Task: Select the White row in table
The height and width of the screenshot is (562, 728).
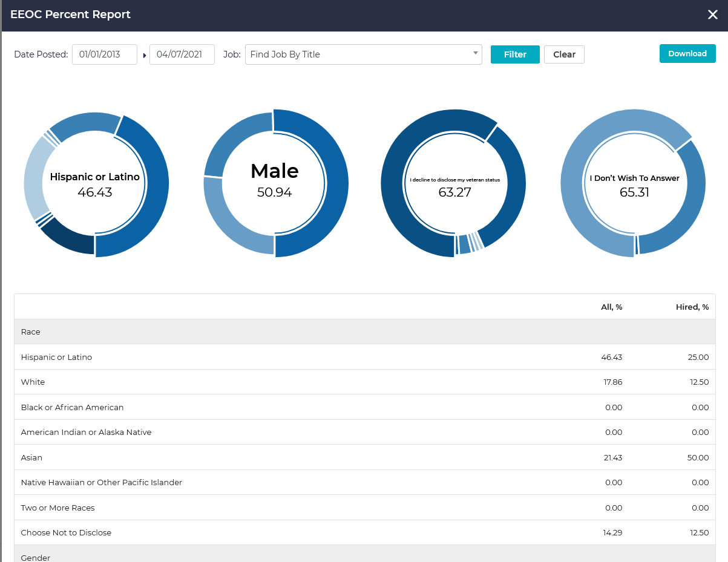Action: pyautogui.click(x=364, y=382)
